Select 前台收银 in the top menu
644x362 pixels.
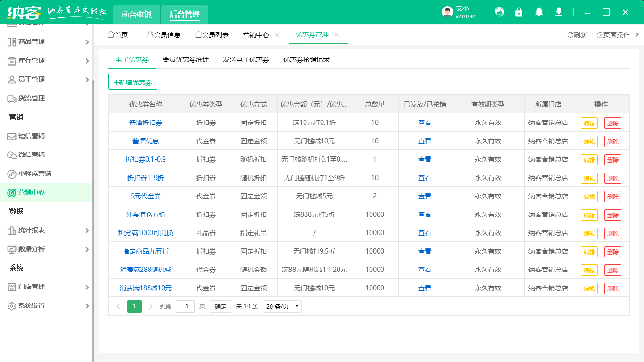point(136,15)
